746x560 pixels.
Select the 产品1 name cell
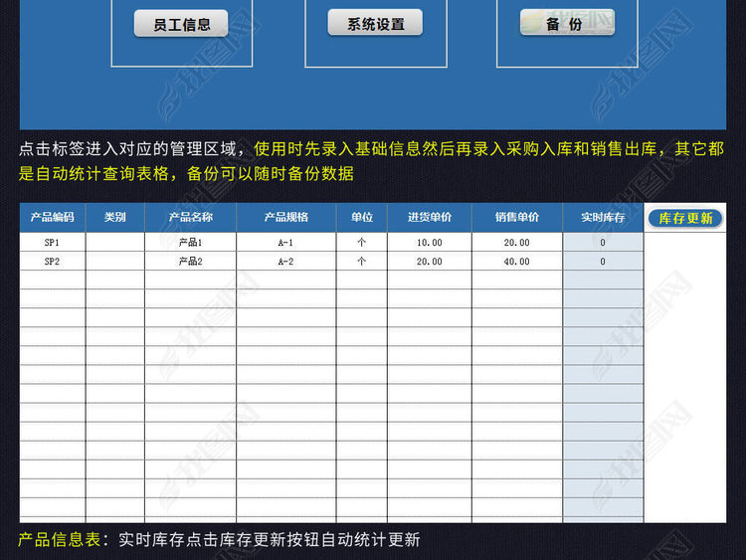coord(190,242)
